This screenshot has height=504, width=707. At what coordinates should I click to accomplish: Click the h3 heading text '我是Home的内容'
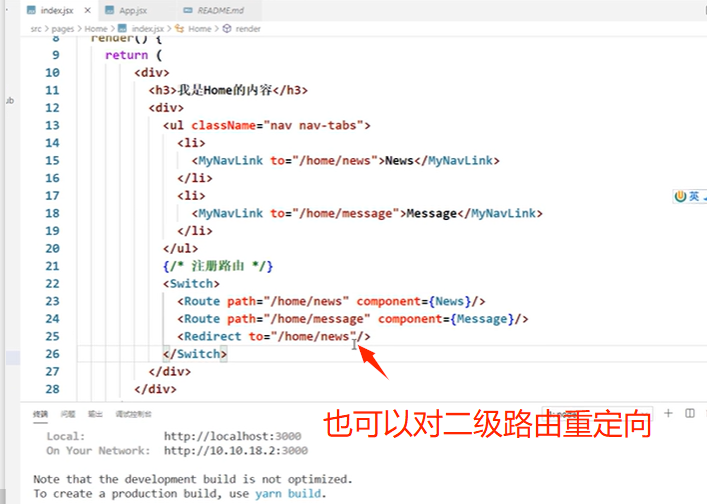point(225,90)
